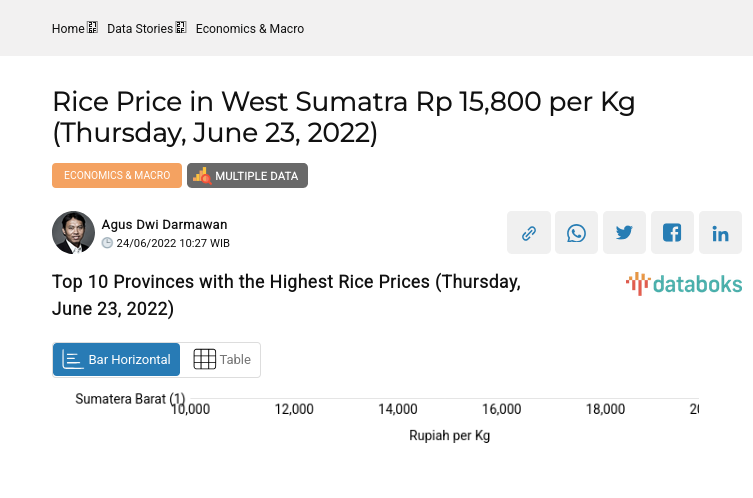Click the Top 10 Provinces chart title
753x498 pixels.
click(286, 295)
